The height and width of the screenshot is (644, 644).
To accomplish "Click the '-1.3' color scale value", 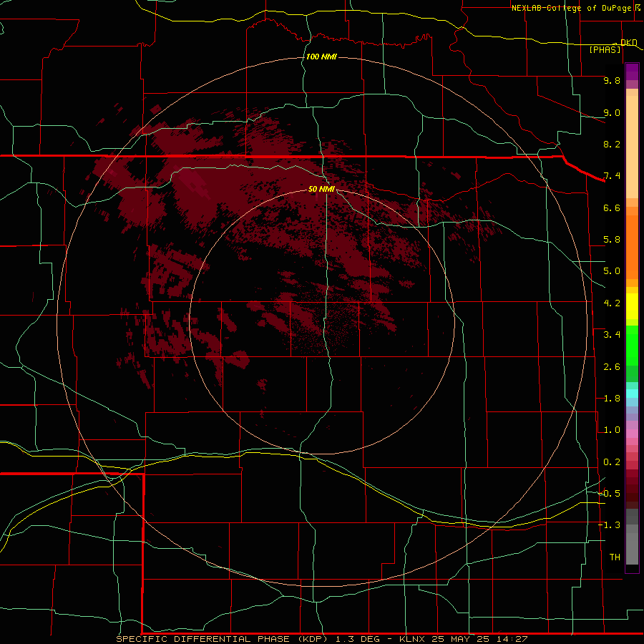I will click(609, 525).
